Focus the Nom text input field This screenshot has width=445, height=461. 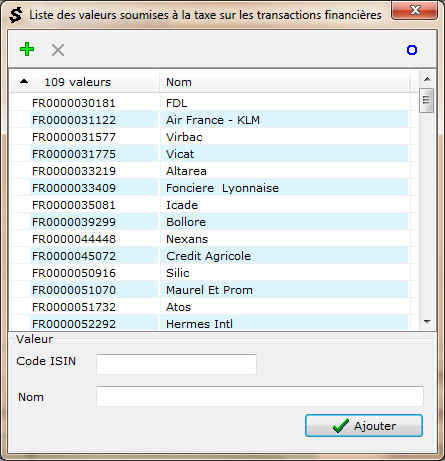(x=260, y=396)
